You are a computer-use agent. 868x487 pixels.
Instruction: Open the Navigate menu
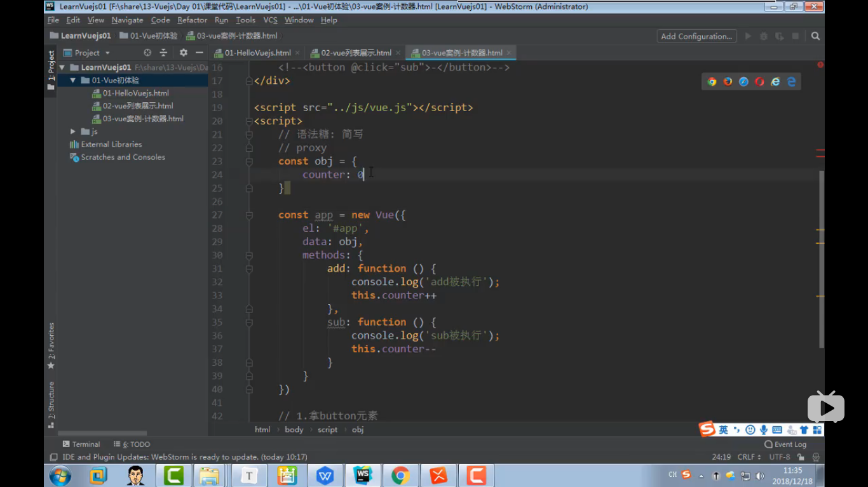127,20
